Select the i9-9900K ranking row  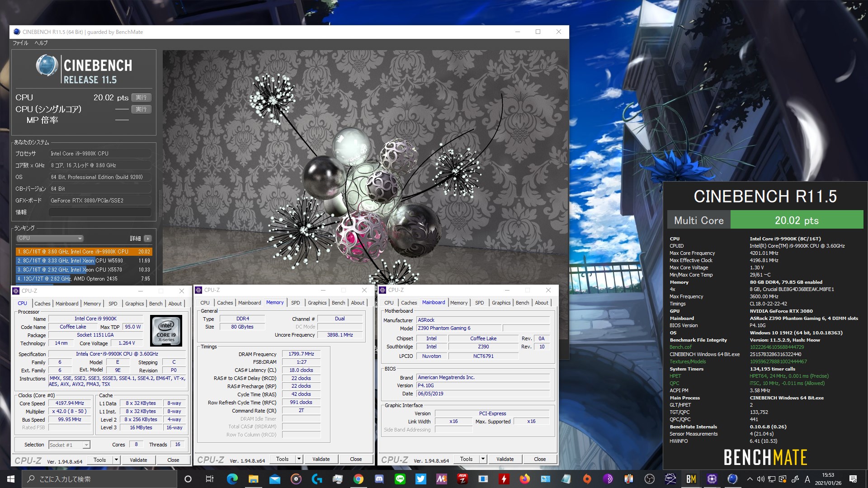(84, 252)
